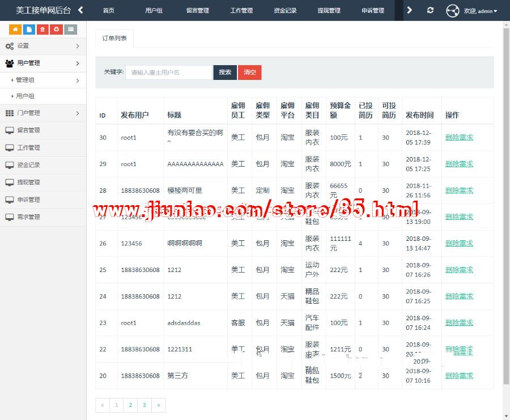Click the orange home icon button
Viewport: 510px width, 420px height.
click(x=15, y=29)
